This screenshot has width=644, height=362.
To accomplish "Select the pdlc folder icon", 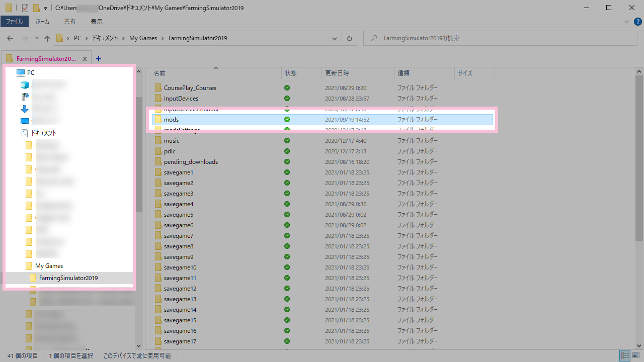I will pos(158,151).
